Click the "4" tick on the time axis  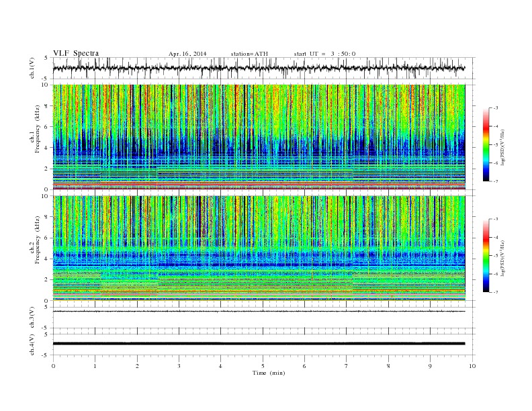click(220, 366)
